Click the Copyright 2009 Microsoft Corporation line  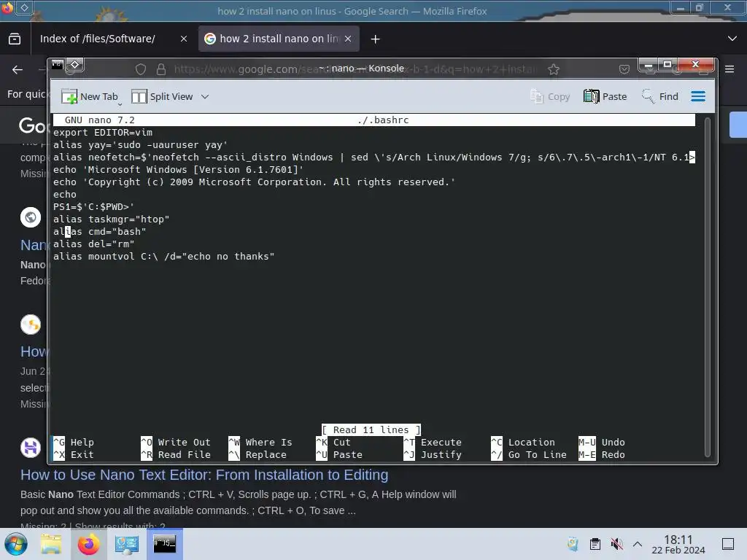(255, 182)
